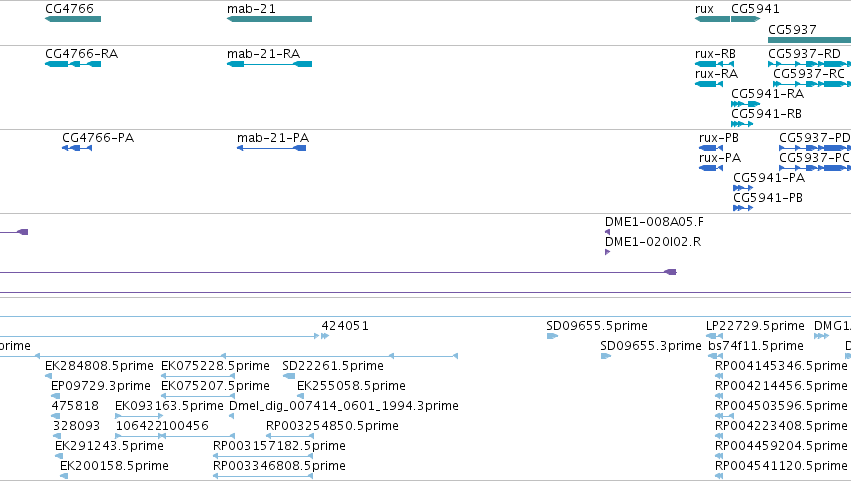Click the text label 'DME1-020I02.R'
The width and height of the screenshot is (851, 481).
[653, 242]
